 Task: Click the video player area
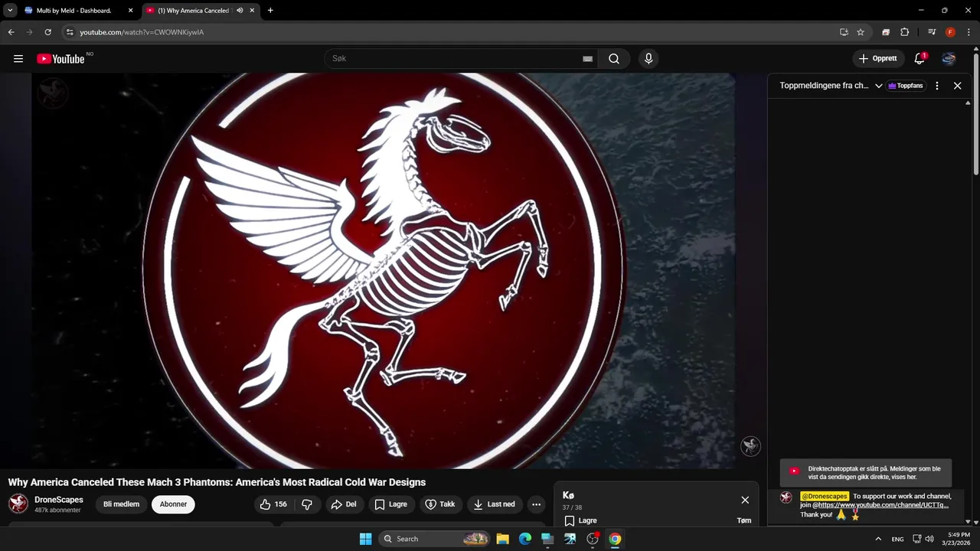tap(383, 270)
